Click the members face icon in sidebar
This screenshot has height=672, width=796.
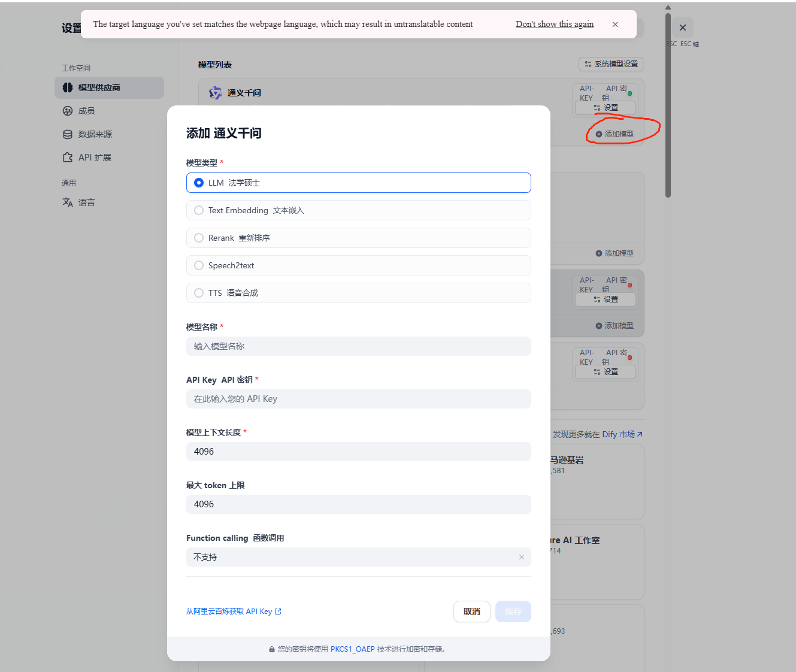point(68,111)
